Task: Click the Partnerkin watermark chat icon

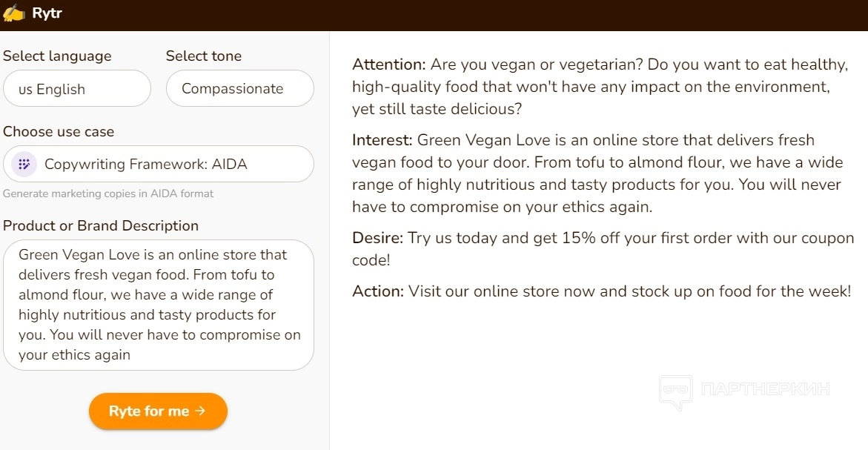Action: coord(675,392)
